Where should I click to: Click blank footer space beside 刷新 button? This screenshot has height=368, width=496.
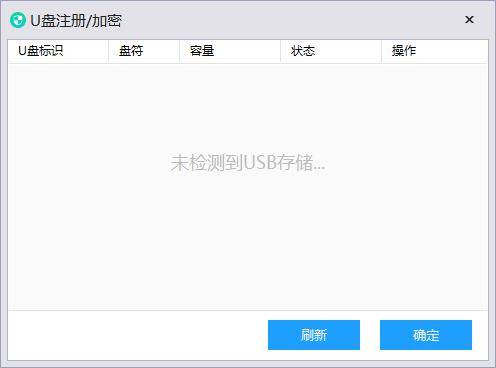pos(138,335)
